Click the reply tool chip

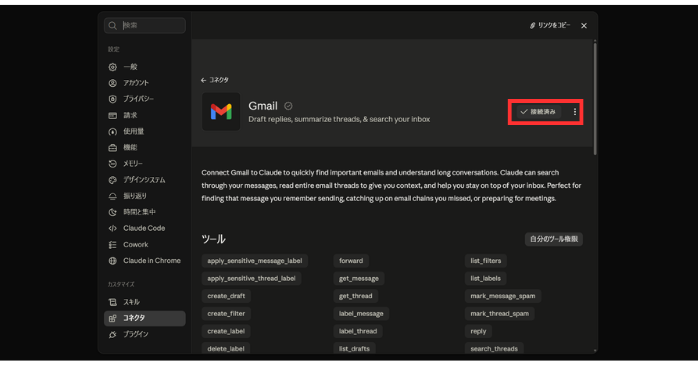coord(478,331)
